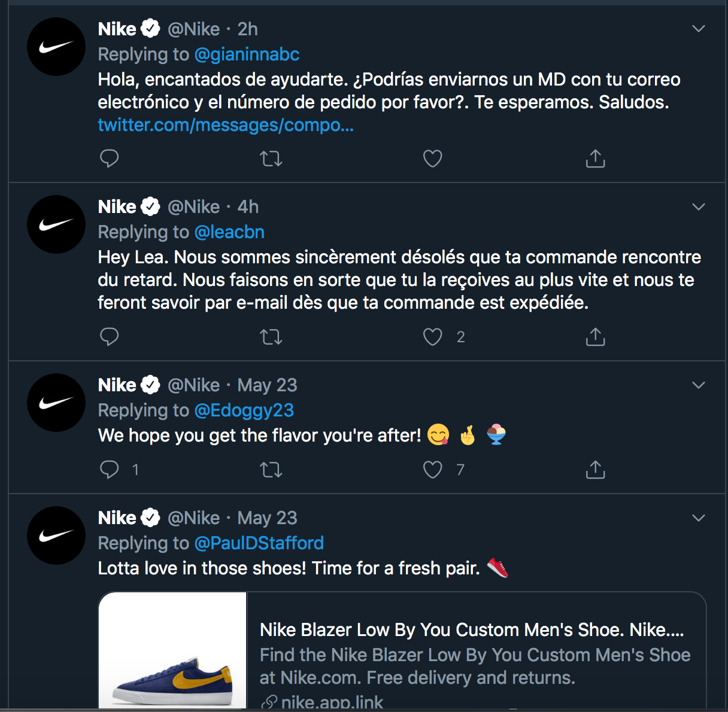The height and width of the screenshot is (712, 728).
Task: Click the Nike Blazer Low shoe thumbnail
Action: 172,652
